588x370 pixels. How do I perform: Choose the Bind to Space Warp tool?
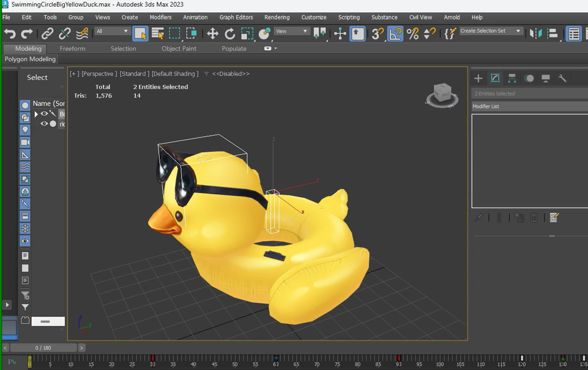[82, 34]
